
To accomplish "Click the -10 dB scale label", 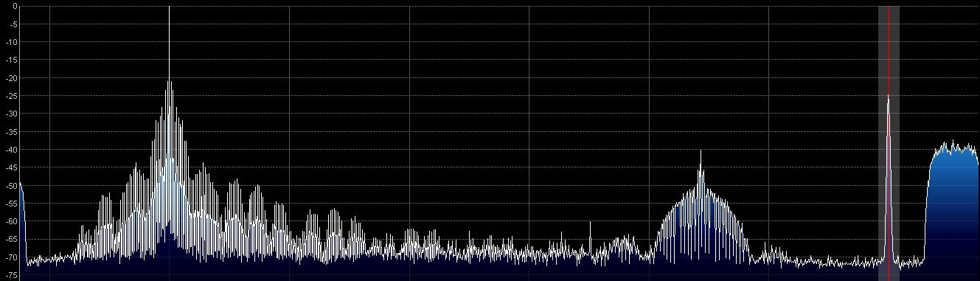I will coord(13,42).
